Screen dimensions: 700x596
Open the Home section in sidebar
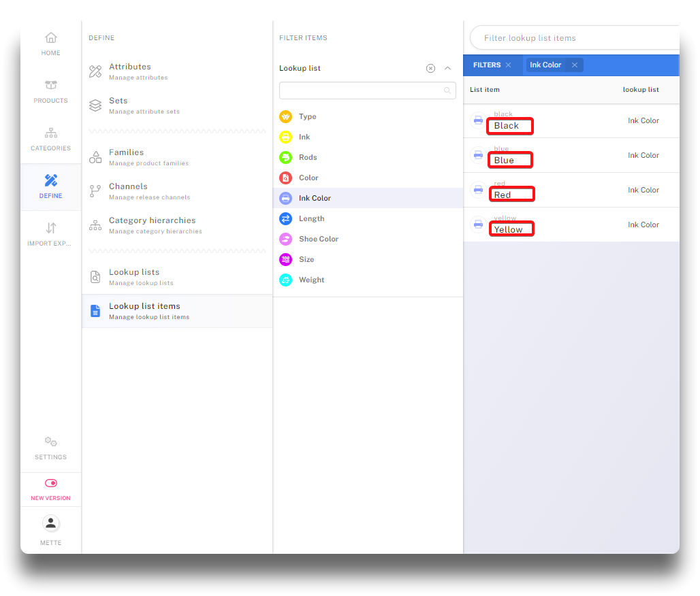(50, 44)
